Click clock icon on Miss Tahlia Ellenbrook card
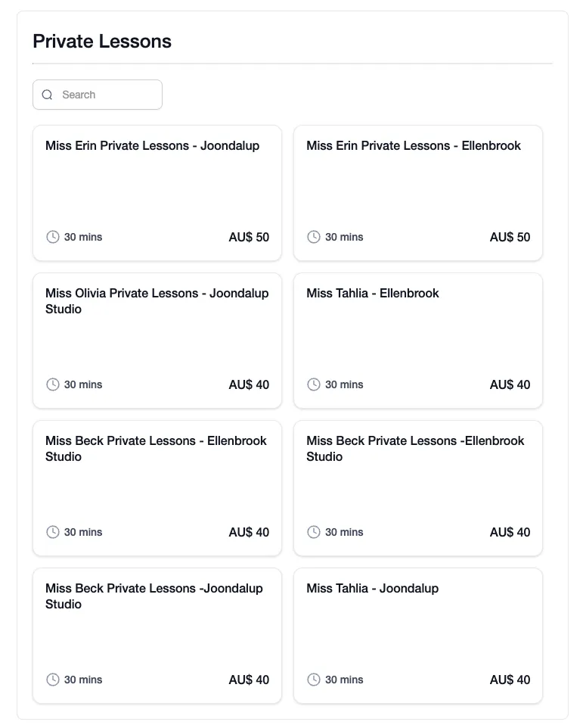 click(314, 384)
